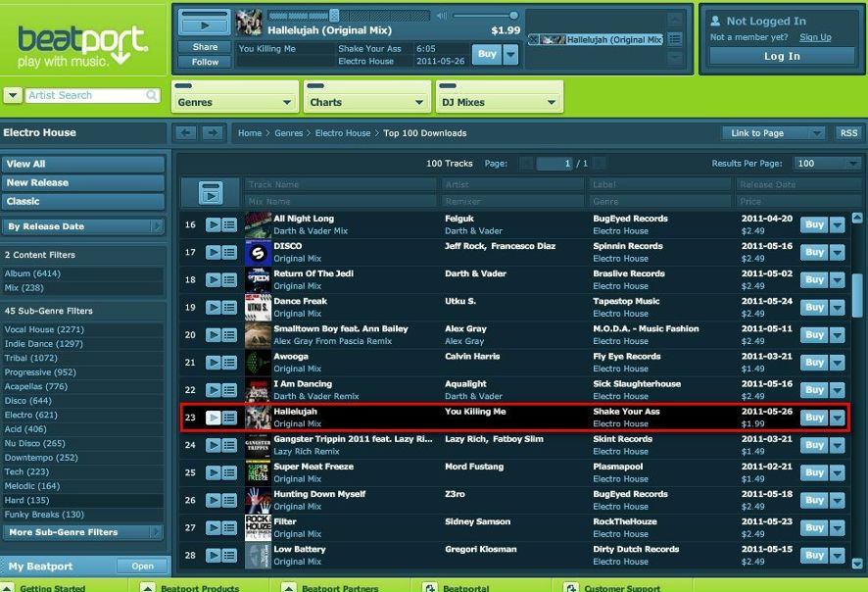This screenshot has height=592, width=868.
Task: Open the Genres dropdown menu
Action: 234,102
